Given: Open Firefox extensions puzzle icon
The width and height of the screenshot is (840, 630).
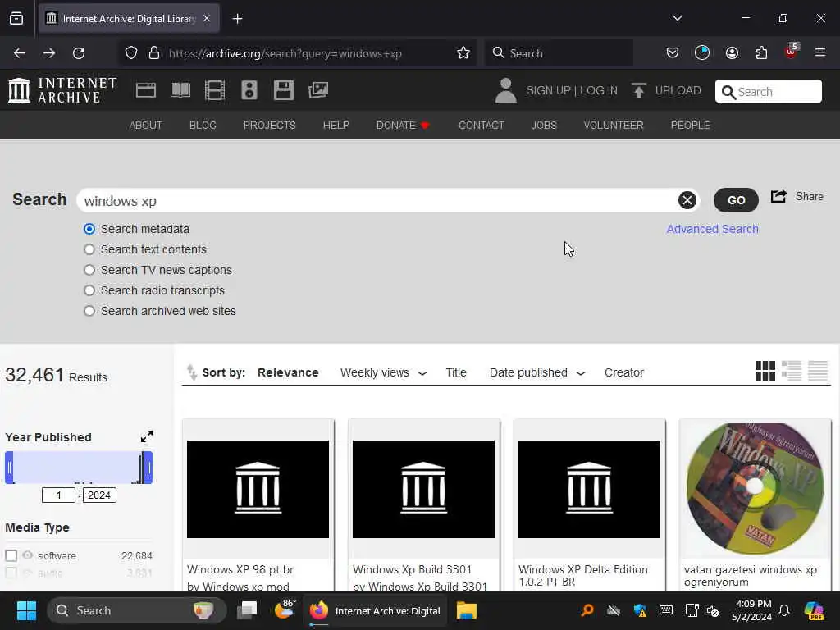Looking at the screenshot, I should coord(761,53).
